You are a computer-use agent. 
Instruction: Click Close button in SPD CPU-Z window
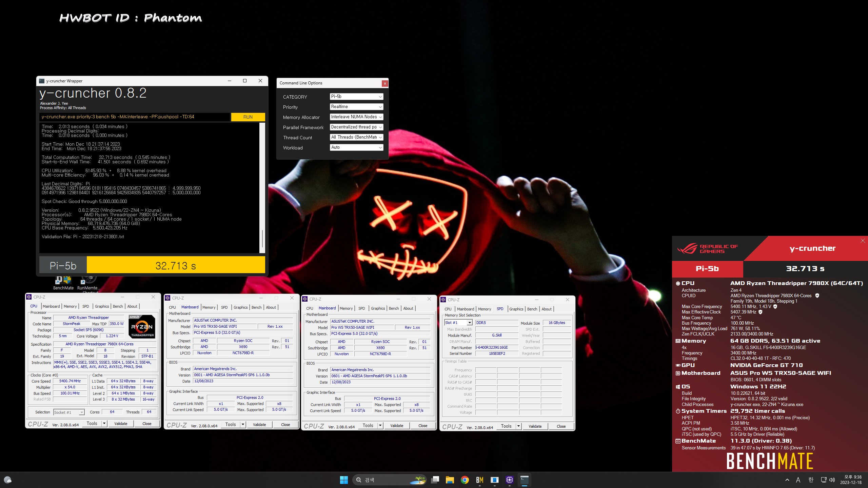coord(561,426)
